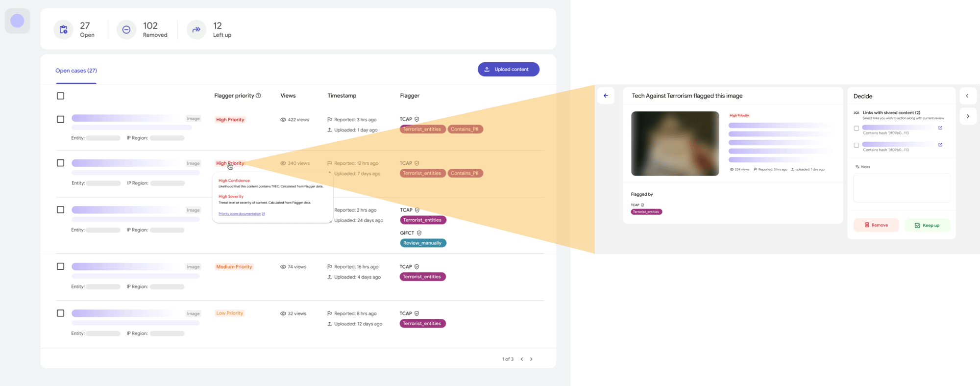Click the eye icon beside 422 views
The height and width of the screenshot is (386, 980).
(x=283, y=120)
